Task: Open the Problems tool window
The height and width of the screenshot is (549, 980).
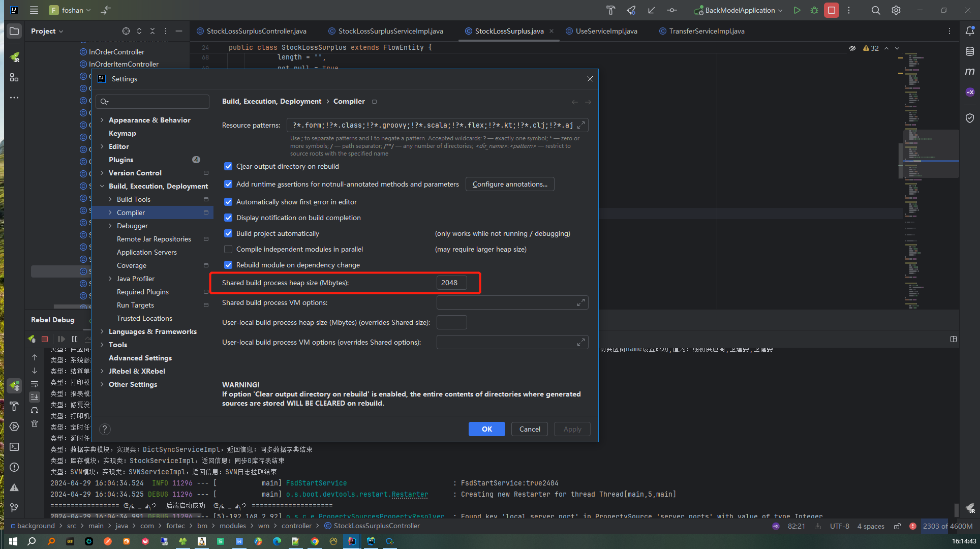Action: (14, 467)
